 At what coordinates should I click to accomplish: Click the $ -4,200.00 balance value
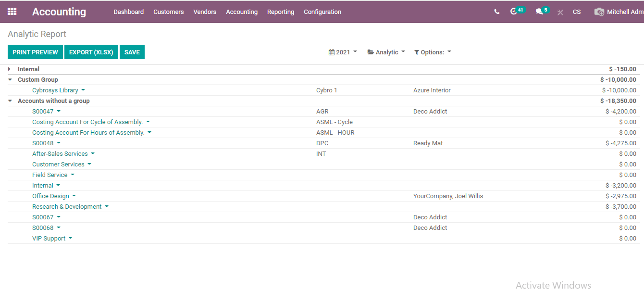pos(621,112)
